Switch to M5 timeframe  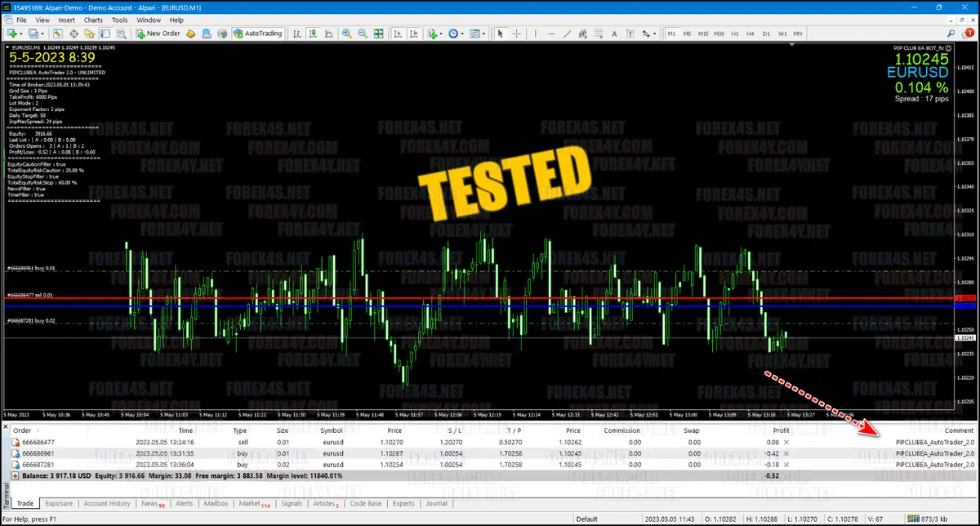[x=687, y=33]
